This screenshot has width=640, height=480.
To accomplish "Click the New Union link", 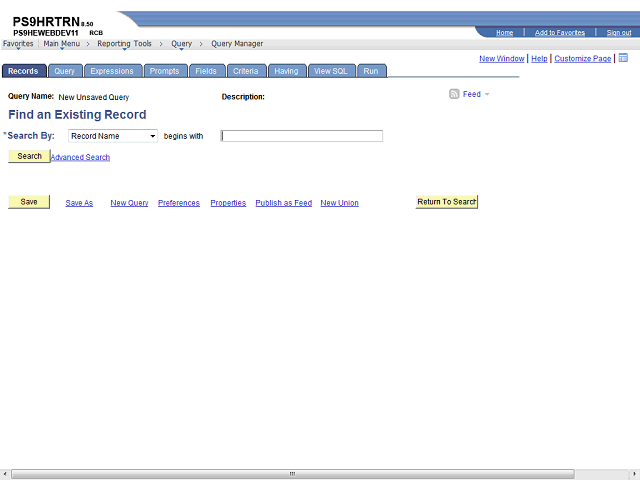I will click(339, 203).
